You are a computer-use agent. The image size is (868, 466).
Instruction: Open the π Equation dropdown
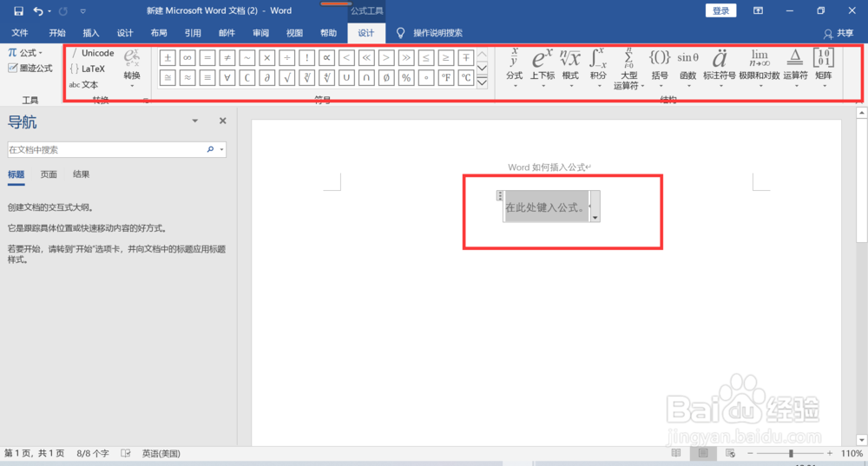click(x=25, y=53)
